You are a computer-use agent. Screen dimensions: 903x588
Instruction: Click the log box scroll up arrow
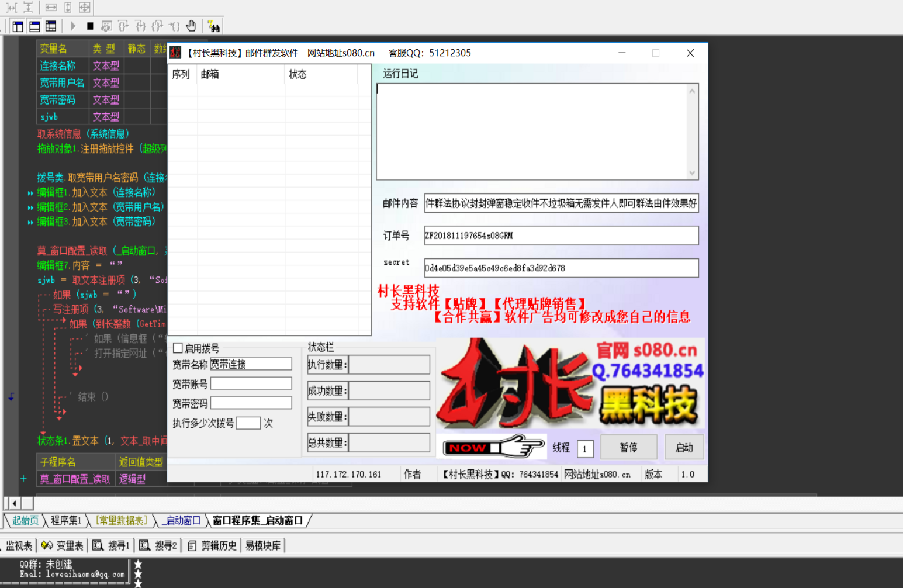click(692, 91)
